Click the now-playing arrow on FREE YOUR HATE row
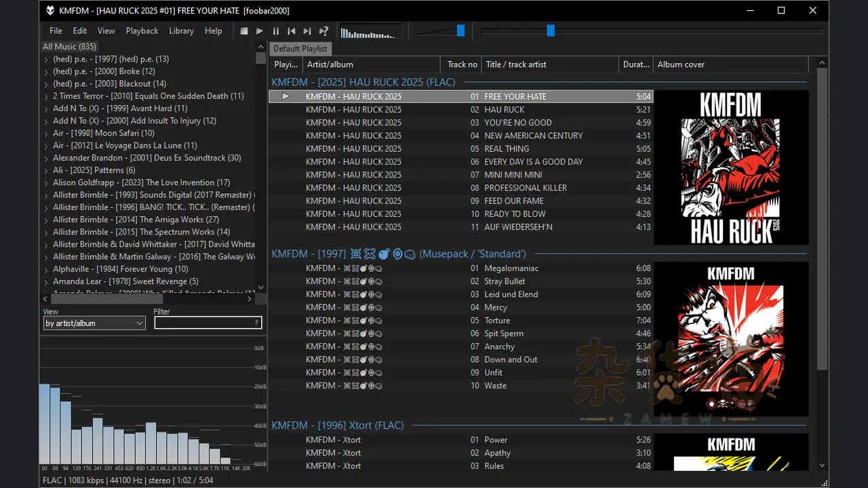This screenshot has height=488, width=868. click(x=285, y=96)
